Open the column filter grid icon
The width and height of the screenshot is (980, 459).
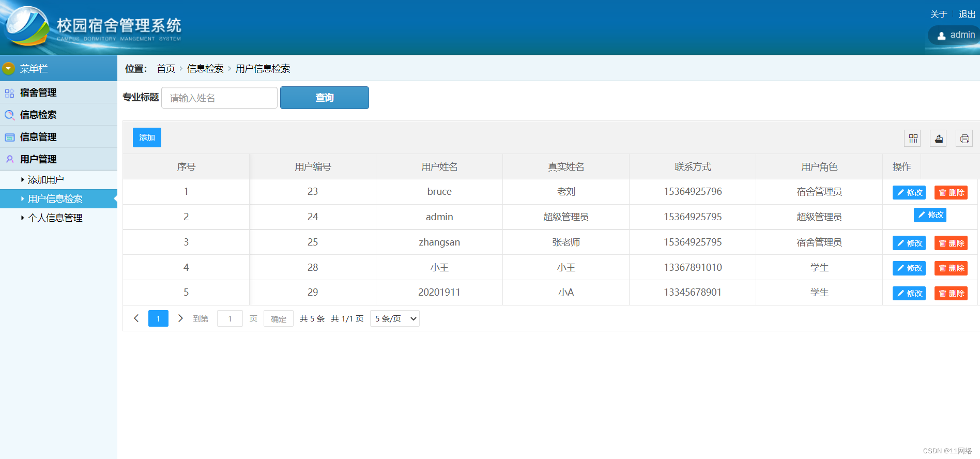click(x=913, y=139)
